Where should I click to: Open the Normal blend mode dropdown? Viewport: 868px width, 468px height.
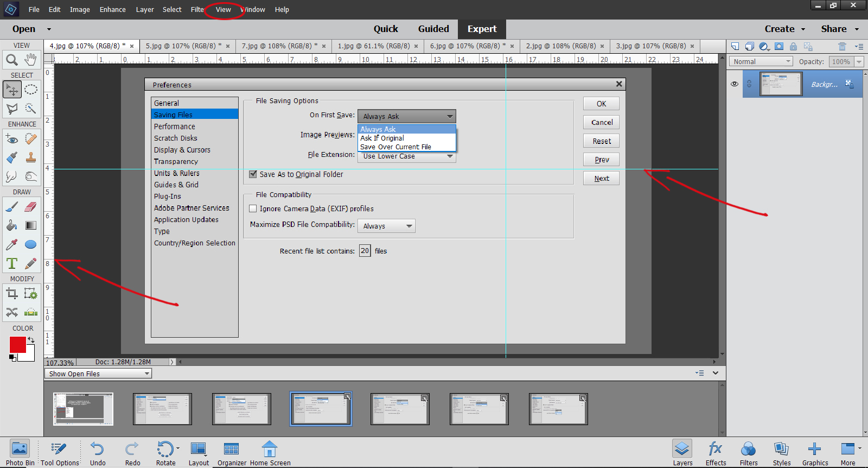(761, 61)
